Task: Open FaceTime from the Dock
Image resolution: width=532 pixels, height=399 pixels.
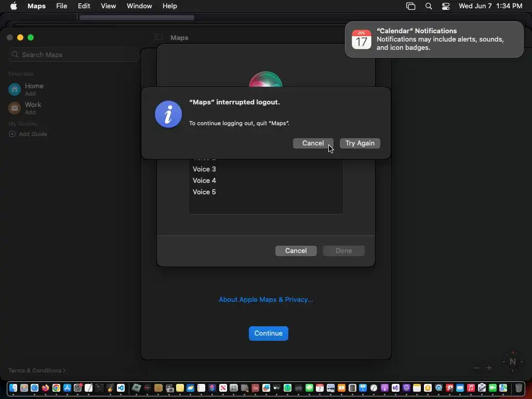Action: 493,388
